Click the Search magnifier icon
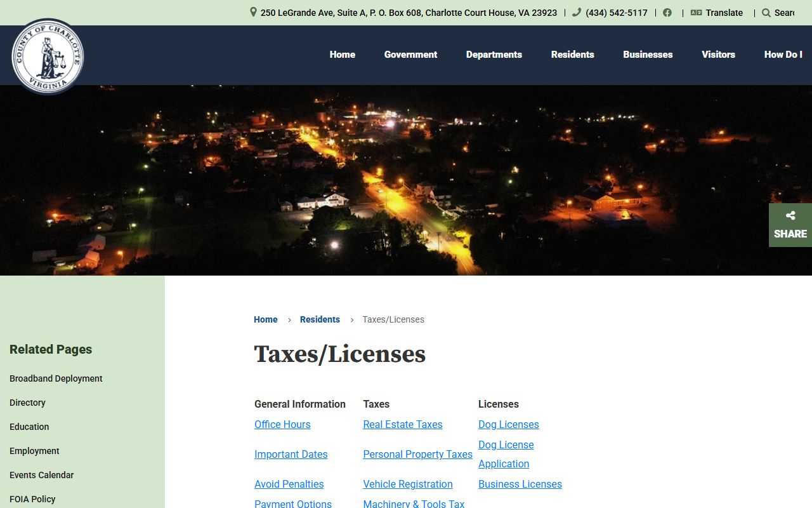The image size is (812, 508). [766, 13]
